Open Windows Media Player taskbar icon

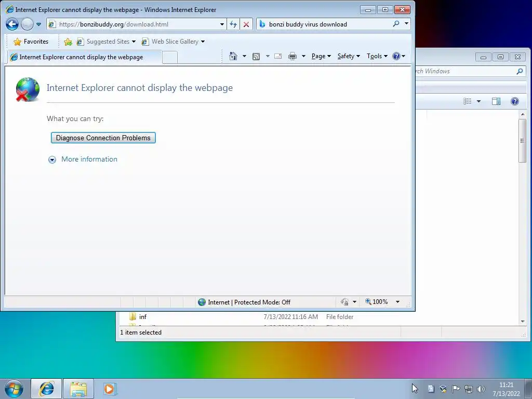pyautogui.click(x=110, y=389)
